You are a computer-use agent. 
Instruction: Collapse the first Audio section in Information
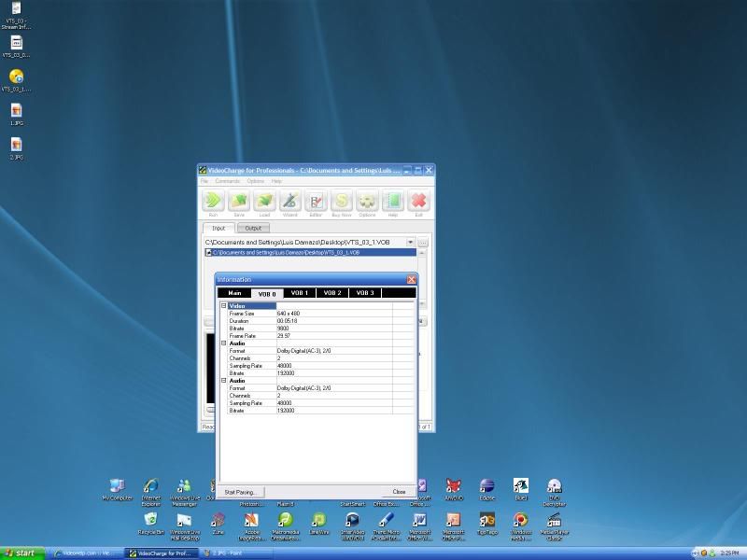[223, 343]
